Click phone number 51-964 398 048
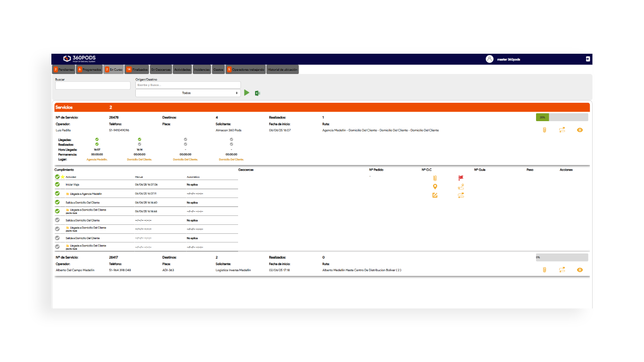Screen dimensions: 644x362 click(x=120, y=270)
